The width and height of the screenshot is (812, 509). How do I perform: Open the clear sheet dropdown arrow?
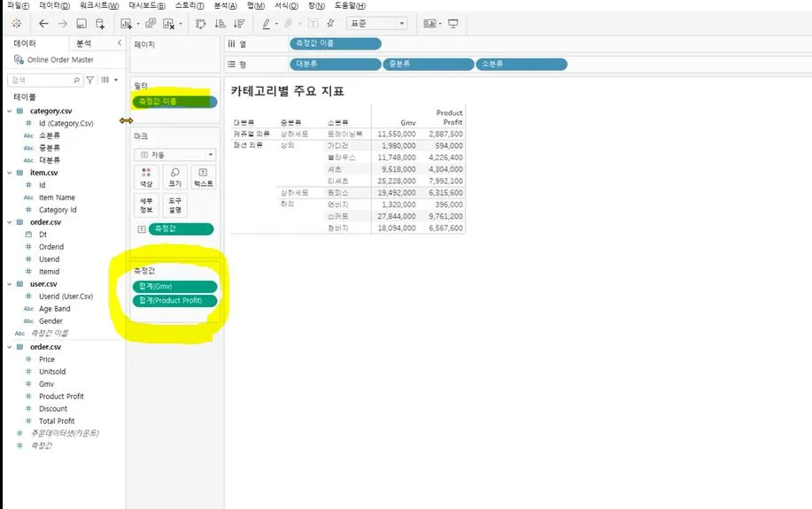click(x=181, y=24)
